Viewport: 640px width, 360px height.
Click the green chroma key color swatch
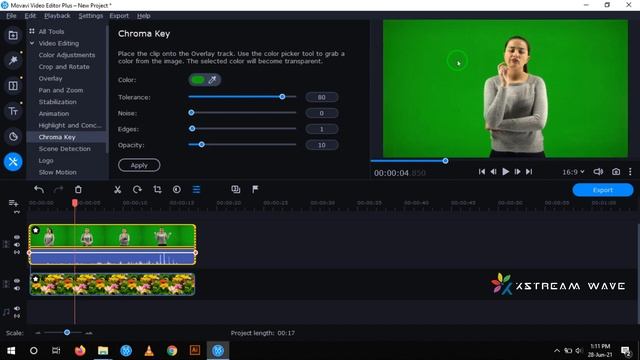click(x=198, y=80)
